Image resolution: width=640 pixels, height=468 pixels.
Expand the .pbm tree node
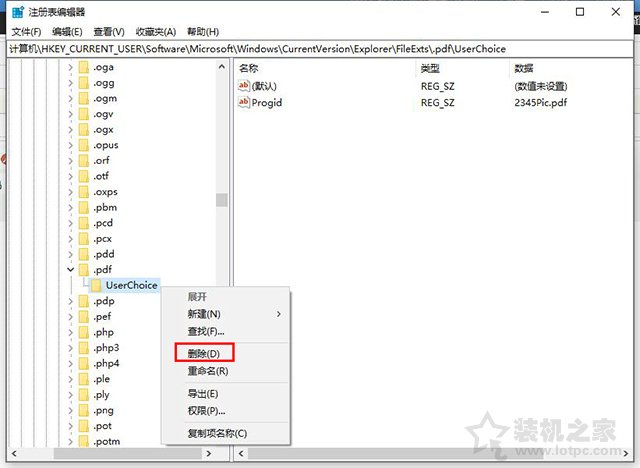[x=71, y=207]
